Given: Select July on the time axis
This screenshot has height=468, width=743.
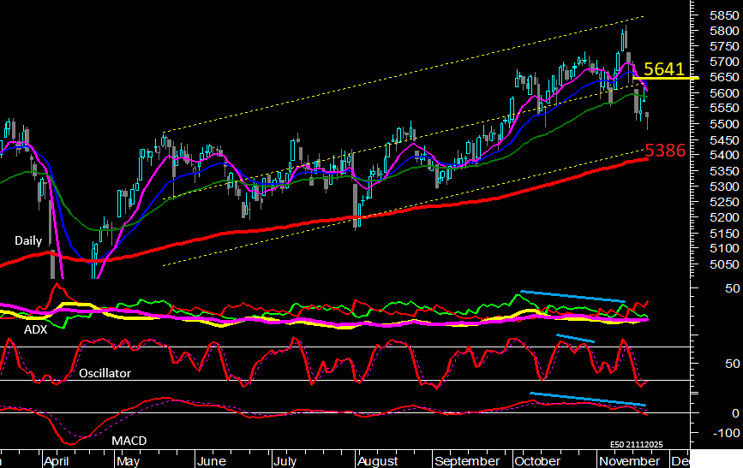Looking at the screenshot, I should 286,461.
